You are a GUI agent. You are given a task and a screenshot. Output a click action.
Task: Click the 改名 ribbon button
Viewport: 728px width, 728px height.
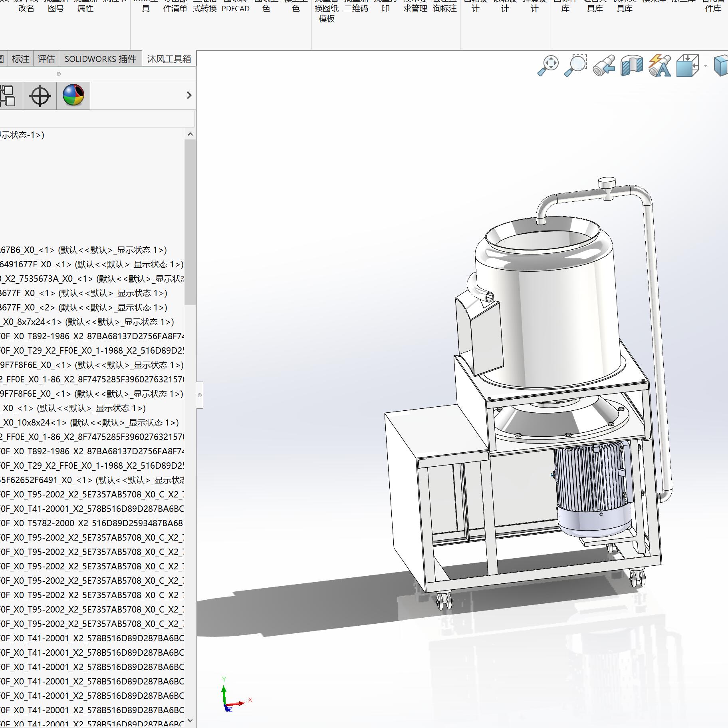[26, 6]
